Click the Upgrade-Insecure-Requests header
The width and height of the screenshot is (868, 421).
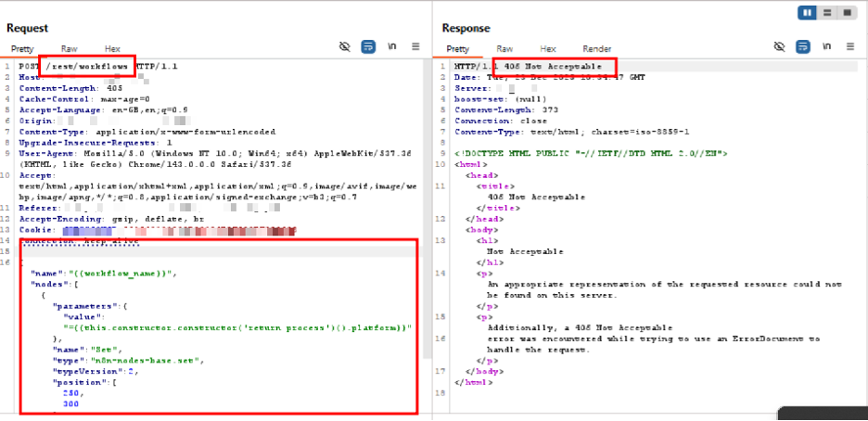click(x=96, y=143)
